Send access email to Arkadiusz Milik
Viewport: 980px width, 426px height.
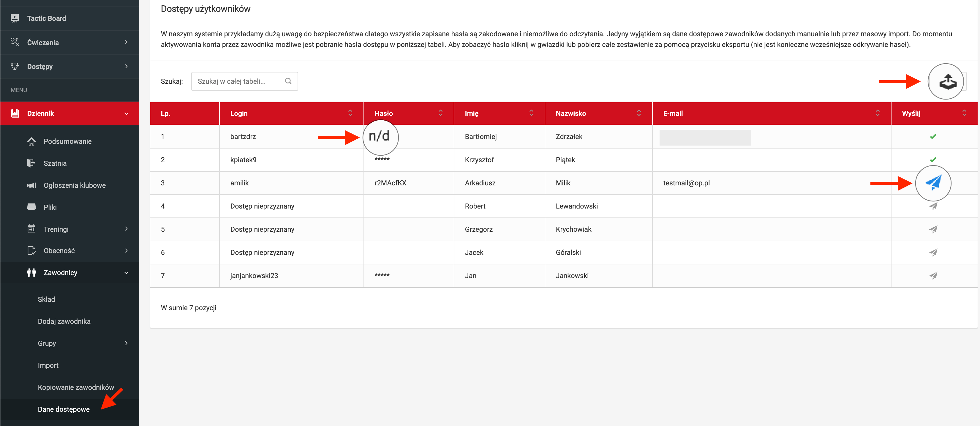[933, 183]
